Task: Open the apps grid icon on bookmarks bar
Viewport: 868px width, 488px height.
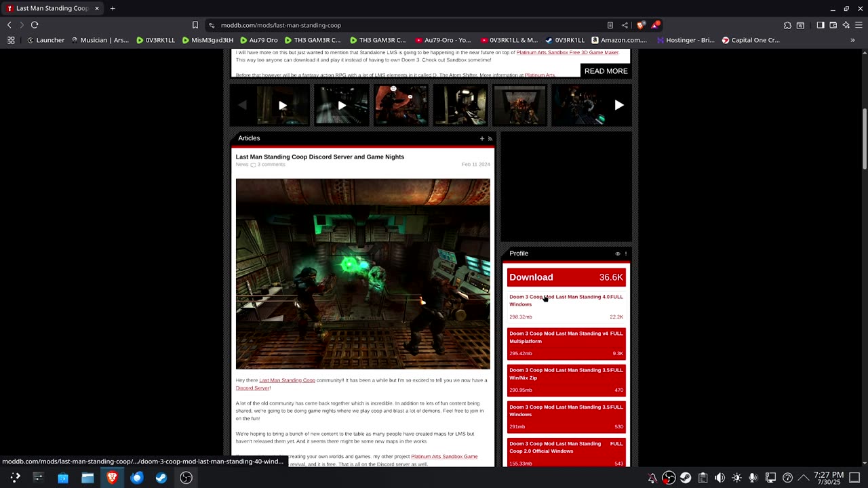Action: [11, 40]
